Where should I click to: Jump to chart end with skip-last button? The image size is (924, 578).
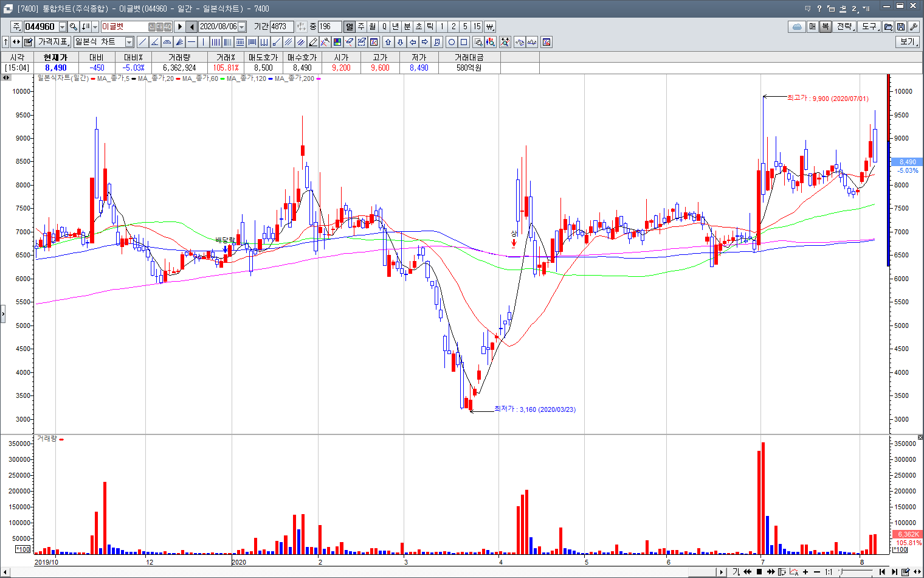(x=894, y=572)
